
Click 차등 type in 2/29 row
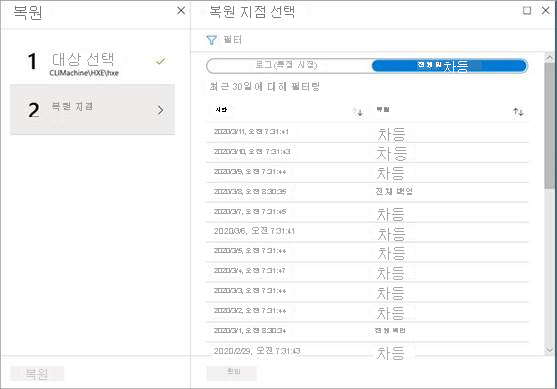pyautogui.click(x=390, y=353)
